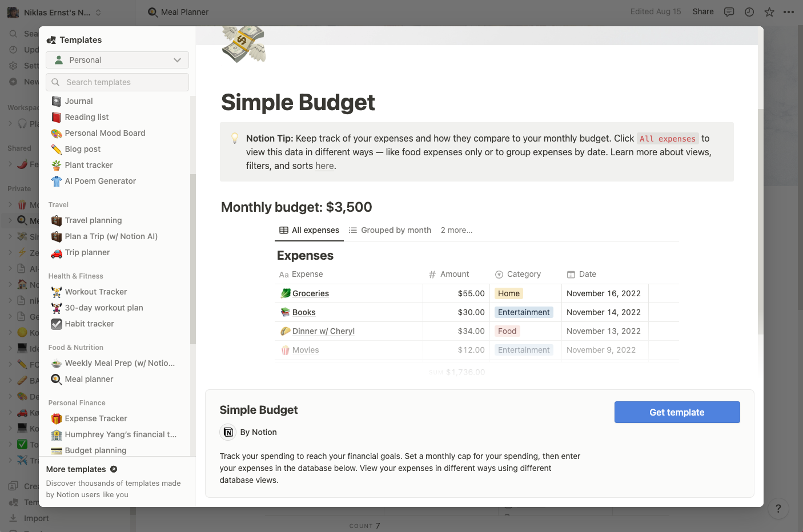Follow the 'here' link in Notion Tip
This screenshot has width=803, height=532.
pyautogui.click(x=324, y=166)
